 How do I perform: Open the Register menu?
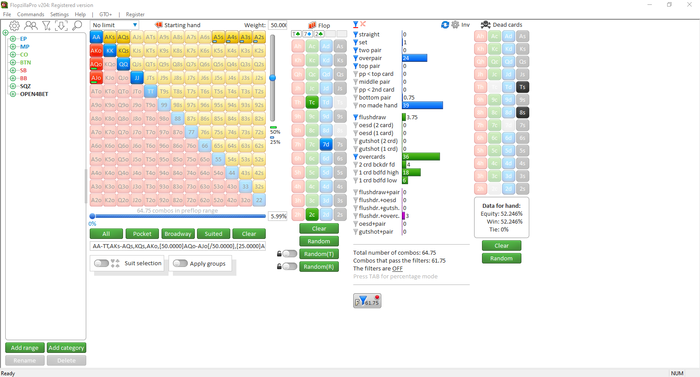click(x=135, y=14)
